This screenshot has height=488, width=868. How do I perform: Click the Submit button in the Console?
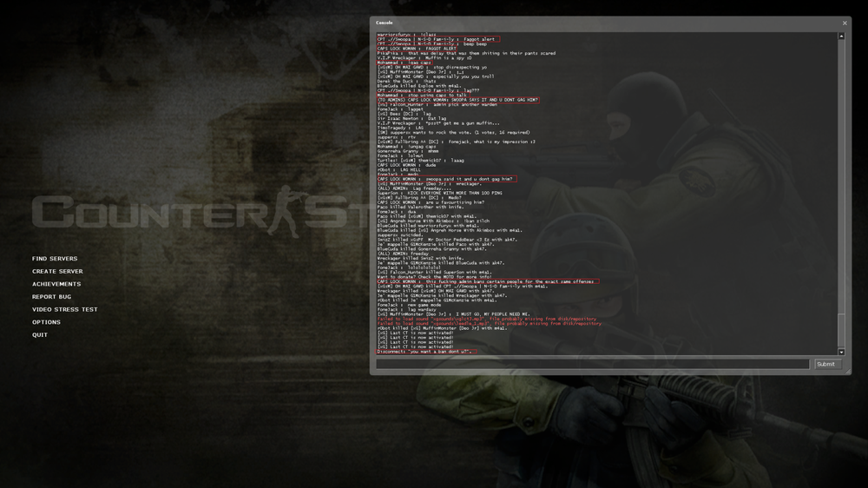(827, 364)
